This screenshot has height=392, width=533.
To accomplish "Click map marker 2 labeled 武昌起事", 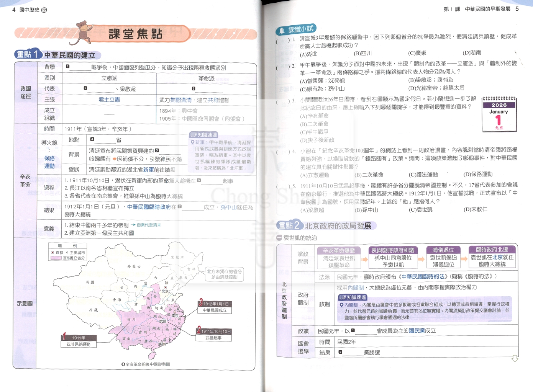I will point(214,334).
